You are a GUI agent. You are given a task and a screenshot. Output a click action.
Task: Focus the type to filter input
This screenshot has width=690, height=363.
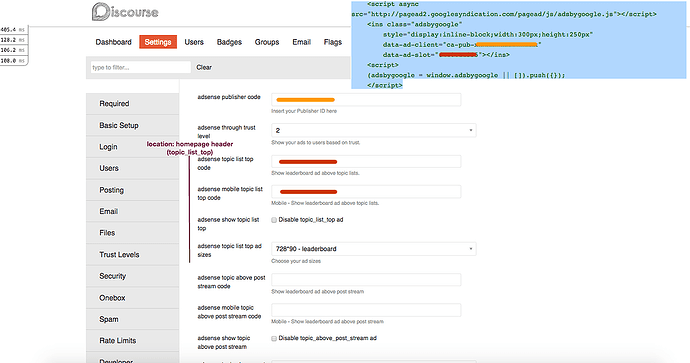click(x=140, y=67)
